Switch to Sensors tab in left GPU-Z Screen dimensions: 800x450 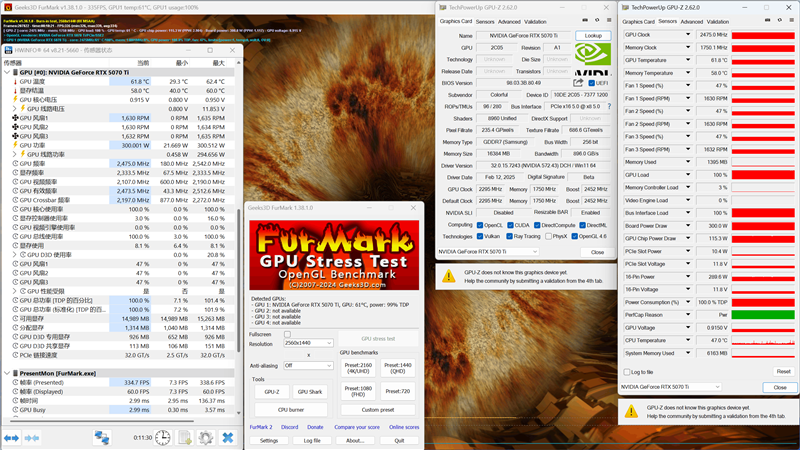tap(485, 21)
